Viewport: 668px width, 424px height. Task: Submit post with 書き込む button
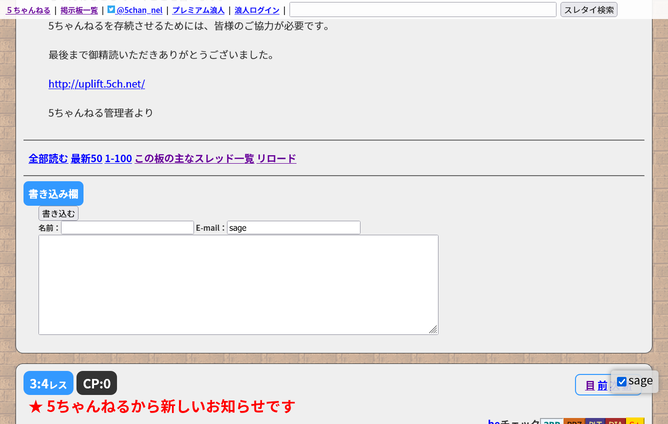(58, 213)
